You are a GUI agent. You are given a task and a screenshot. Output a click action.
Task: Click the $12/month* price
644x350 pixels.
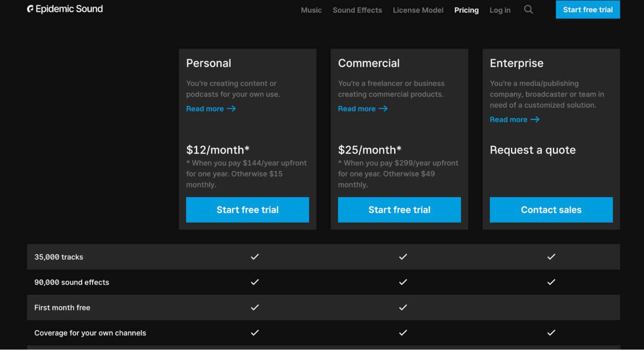[218, 150]
